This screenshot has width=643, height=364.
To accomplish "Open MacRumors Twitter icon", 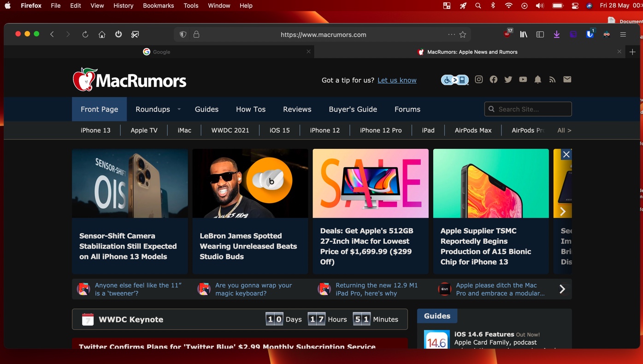I will click(x=508, y=79).
